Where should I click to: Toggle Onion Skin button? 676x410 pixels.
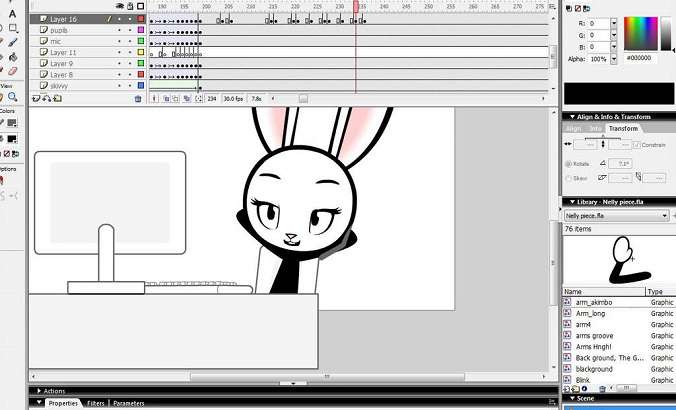click(166, 99)
